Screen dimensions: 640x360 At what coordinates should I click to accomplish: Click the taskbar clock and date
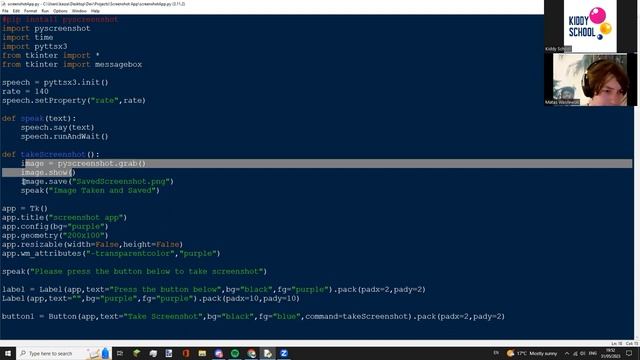coord(611,353)
